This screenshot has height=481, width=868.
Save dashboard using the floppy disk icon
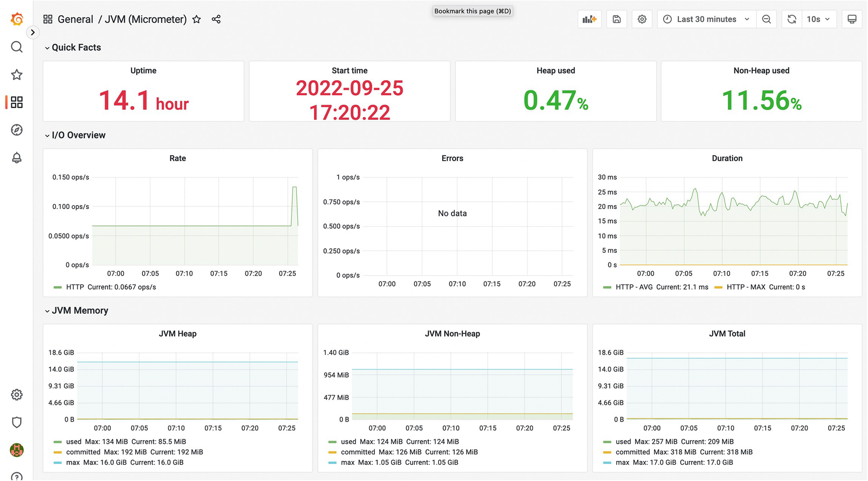[x=616, y=19]
